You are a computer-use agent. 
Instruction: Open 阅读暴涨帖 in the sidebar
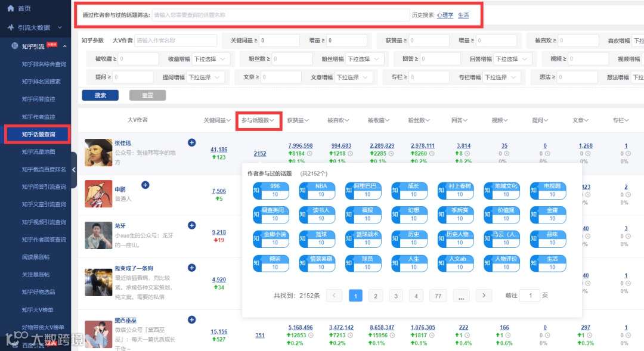(36, 257)
